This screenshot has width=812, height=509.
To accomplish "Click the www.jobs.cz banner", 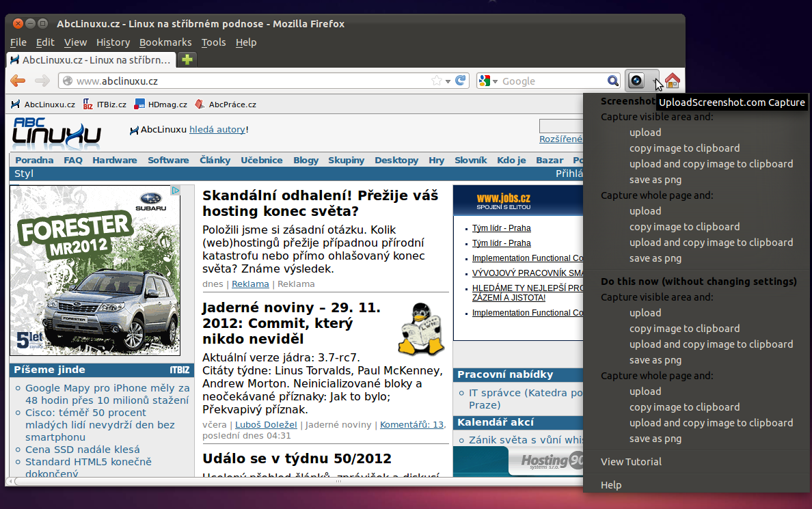I will coord(518,200).
